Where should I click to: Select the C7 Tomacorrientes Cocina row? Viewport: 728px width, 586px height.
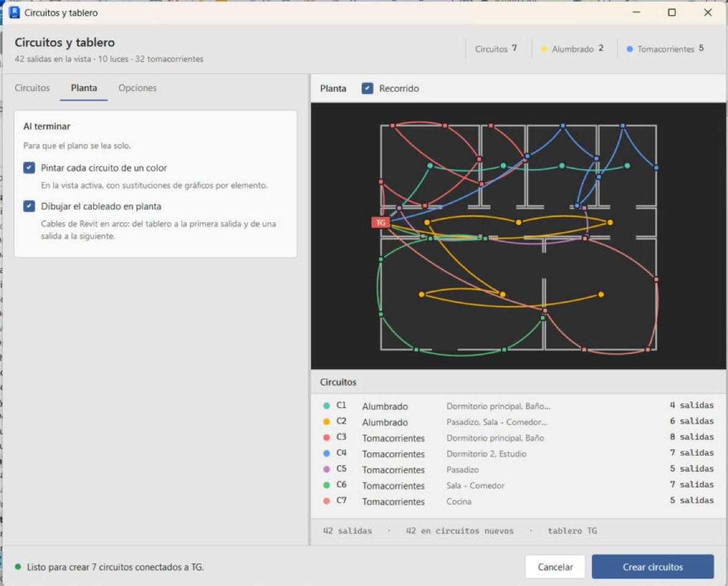click(518, 501)
